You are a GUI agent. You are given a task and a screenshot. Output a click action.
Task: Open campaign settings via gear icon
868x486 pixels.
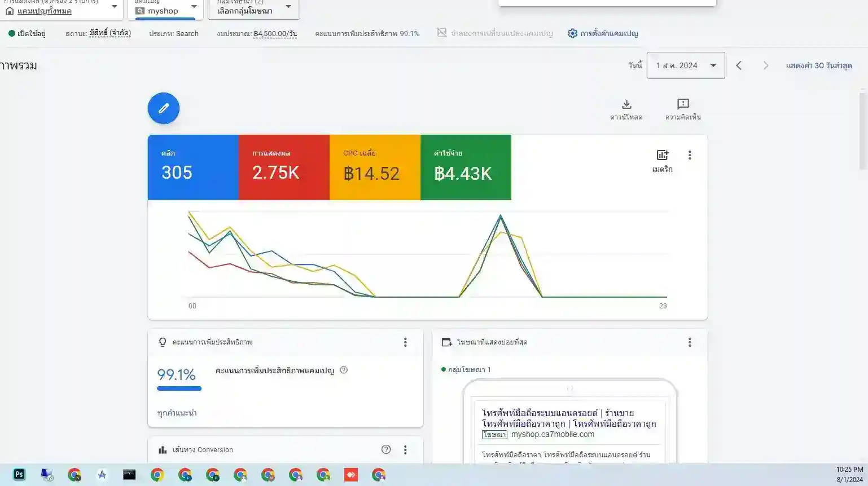pos(572,33)
